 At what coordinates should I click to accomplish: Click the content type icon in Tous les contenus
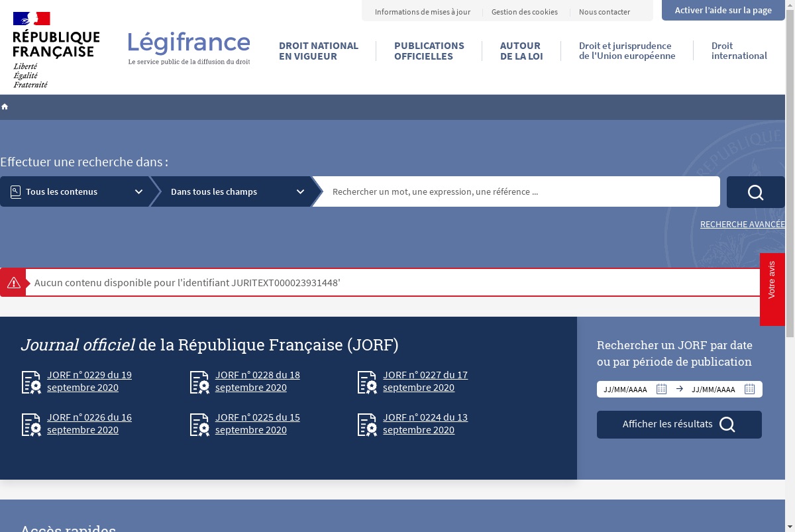click(16, 192)
